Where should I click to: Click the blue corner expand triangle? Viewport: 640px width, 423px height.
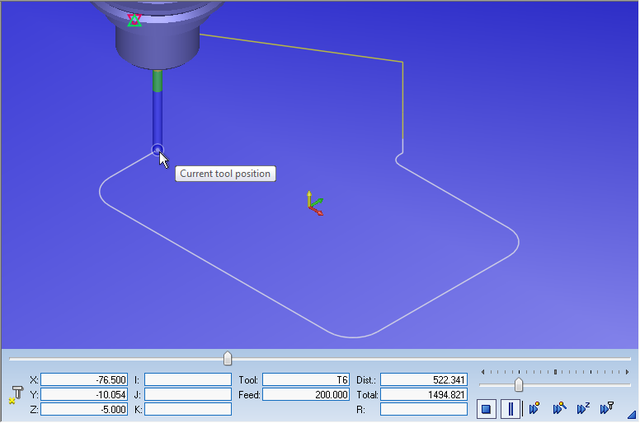[x=631, y=414]
